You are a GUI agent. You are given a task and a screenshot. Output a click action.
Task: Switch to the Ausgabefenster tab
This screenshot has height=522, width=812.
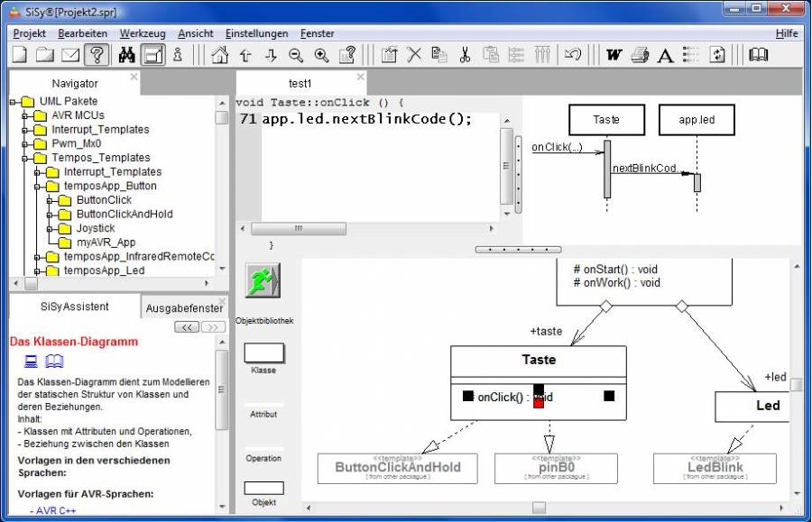tap(184, 308)
